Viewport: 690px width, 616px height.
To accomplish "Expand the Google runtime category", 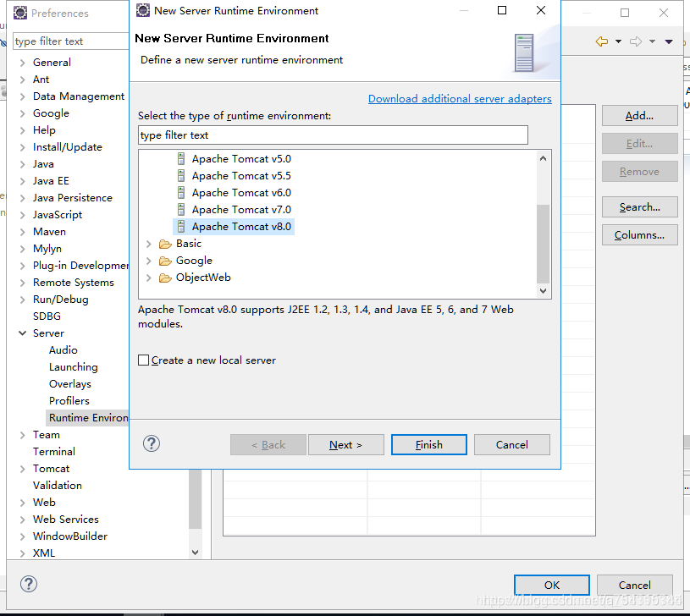I will coord(149,261).
